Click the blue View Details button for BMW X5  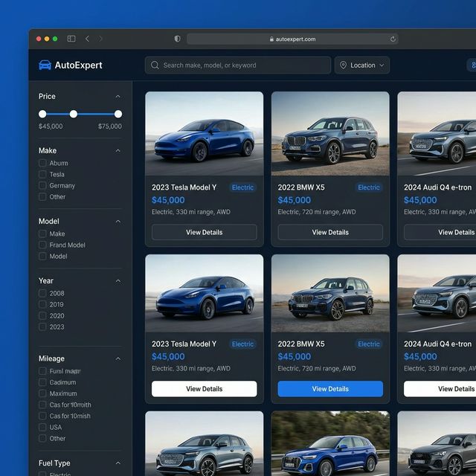click(330, 389)
